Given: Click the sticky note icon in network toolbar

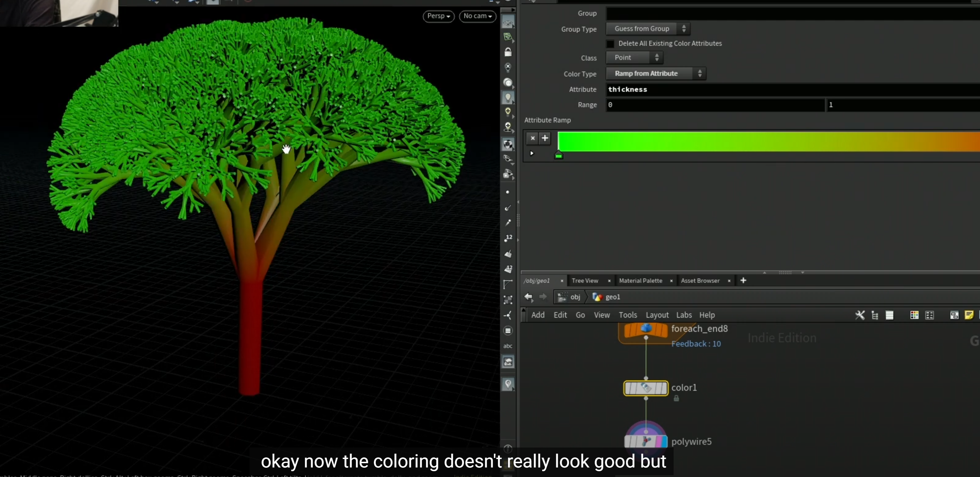Looking at the screenshot, I should (969, 315).
